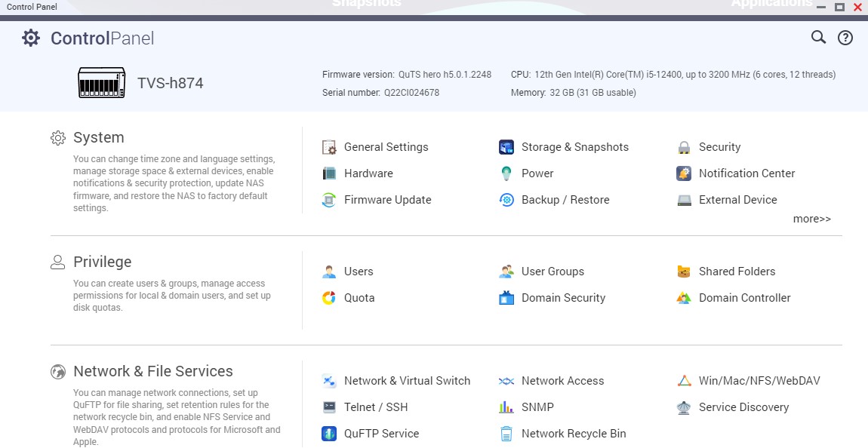Click the search magnifier icon

click(x=818, y=38)
